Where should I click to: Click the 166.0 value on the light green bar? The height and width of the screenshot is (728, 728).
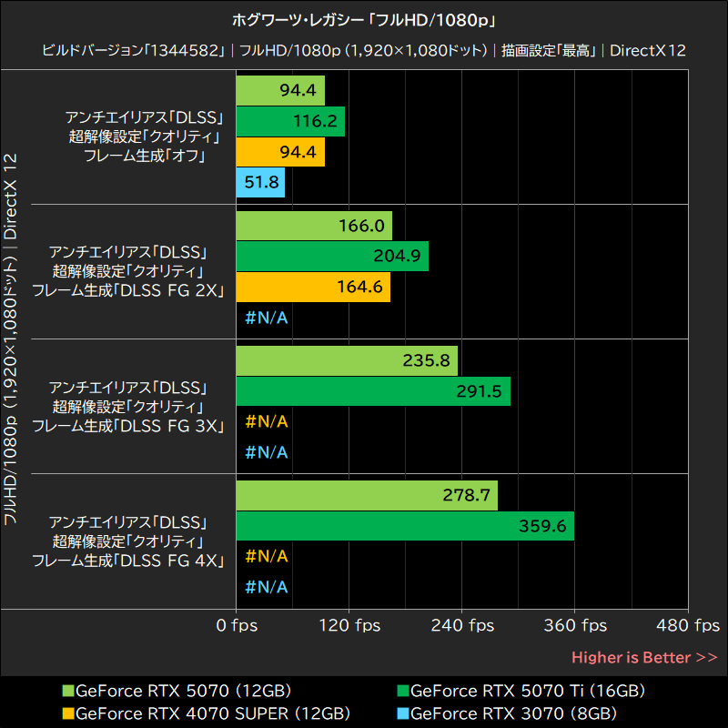pos(361,226)
